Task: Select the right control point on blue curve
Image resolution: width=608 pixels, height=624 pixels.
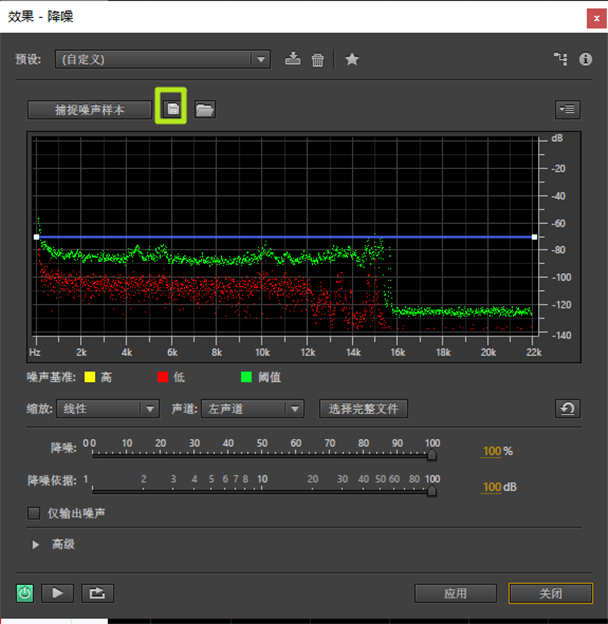Action: click(x=534, y=237)
